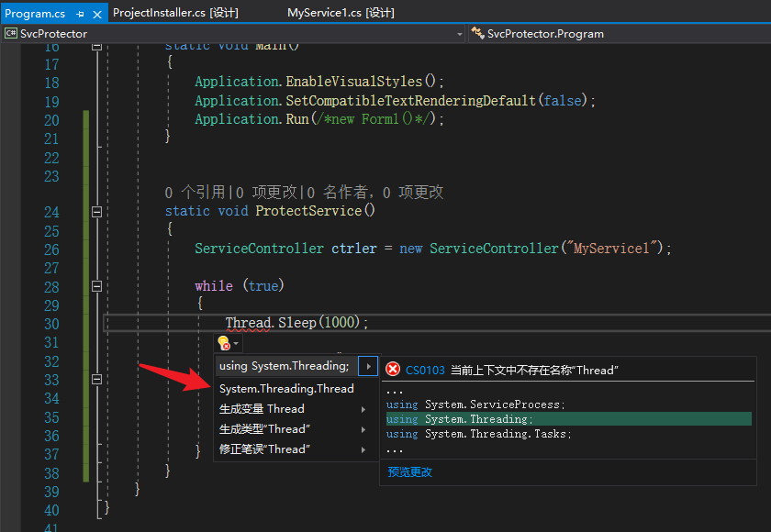Viewport: 771px width, 532px height.
Task: Expand the SvcProtector project dropdown
Action: (460, 34)
